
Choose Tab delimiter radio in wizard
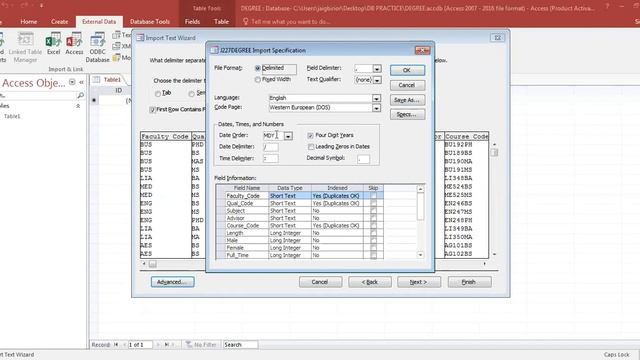tap(158, 94)
